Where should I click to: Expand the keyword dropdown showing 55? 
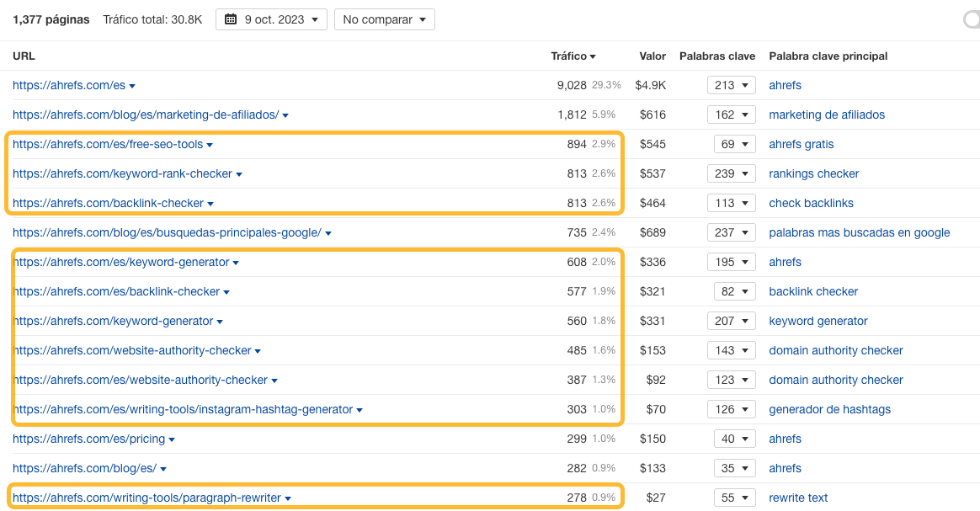click(734, 498)
